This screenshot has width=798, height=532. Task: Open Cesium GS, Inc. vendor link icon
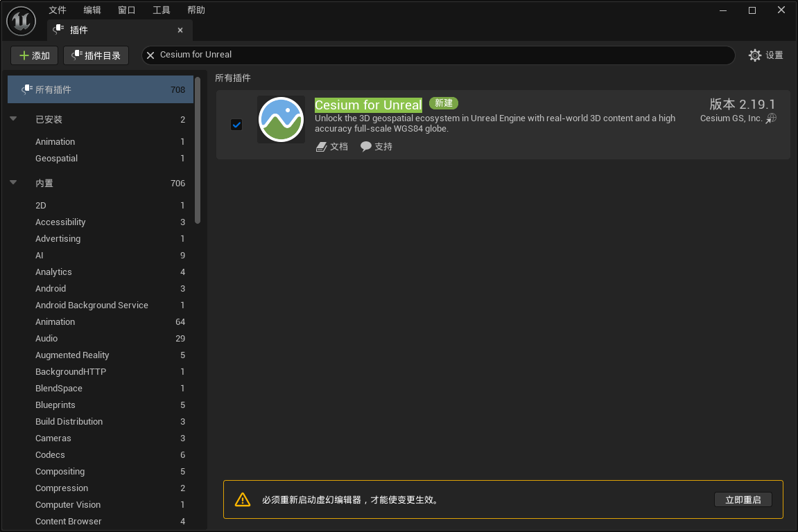click(x=771, y=118)
